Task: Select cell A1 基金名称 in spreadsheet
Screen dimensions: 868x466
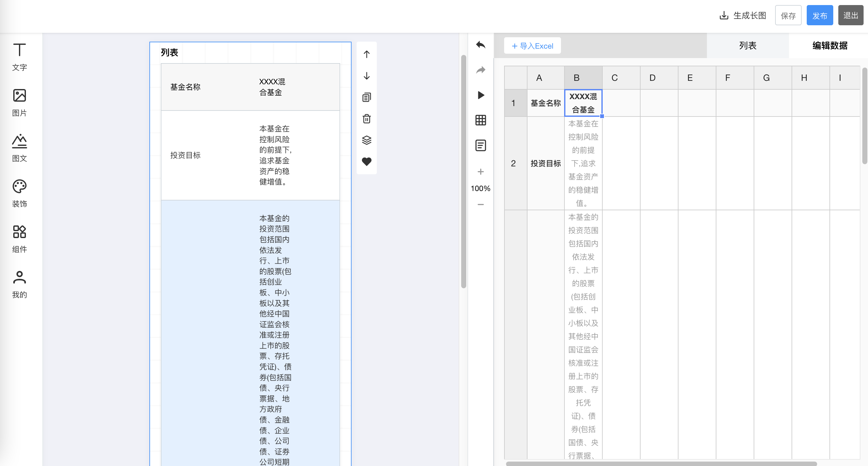Action: 546,103
